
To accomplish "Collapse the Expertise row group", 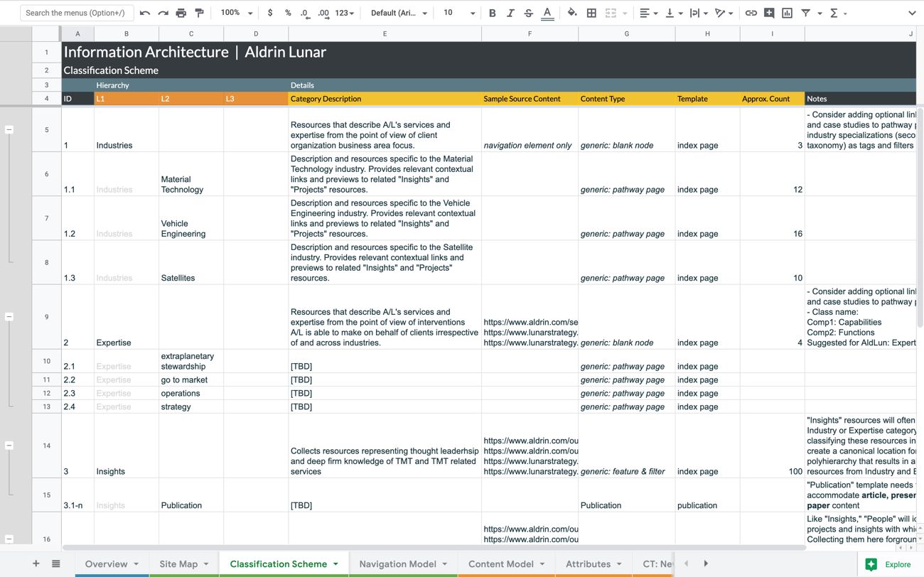I will tap(9, 317).
